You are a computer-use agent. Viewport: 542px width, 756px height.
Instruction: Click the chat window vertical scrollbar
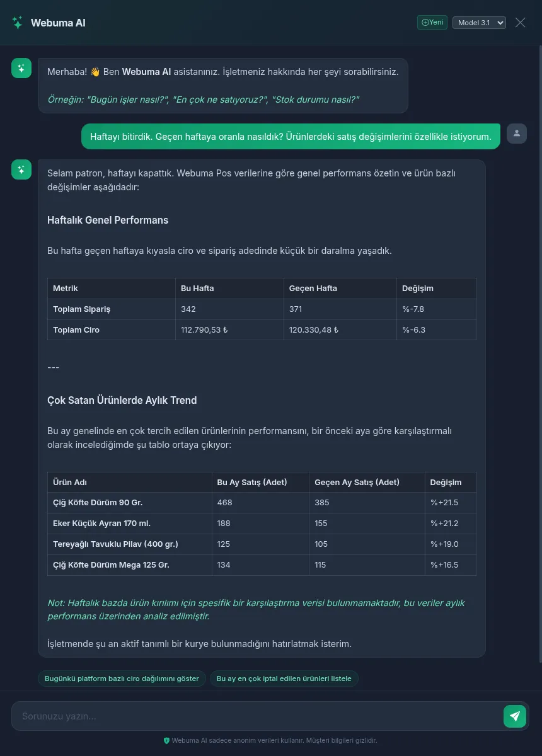[x=539, y=353]
